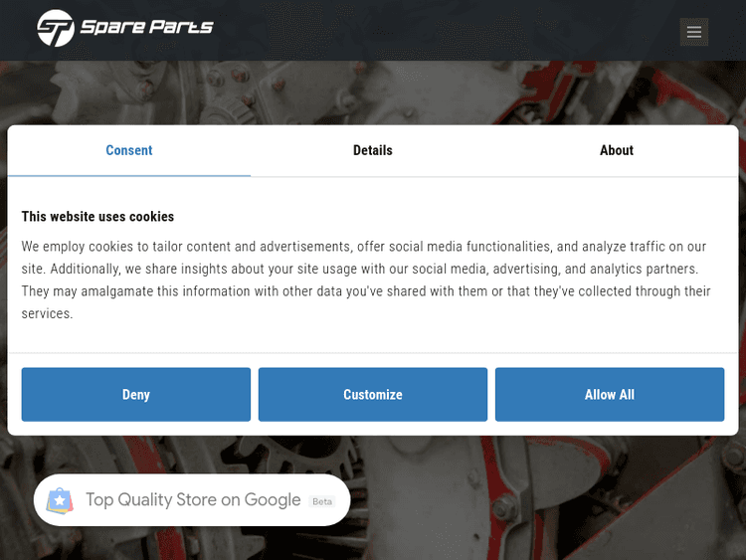Click the Spare Parts logo

point(125,28)
